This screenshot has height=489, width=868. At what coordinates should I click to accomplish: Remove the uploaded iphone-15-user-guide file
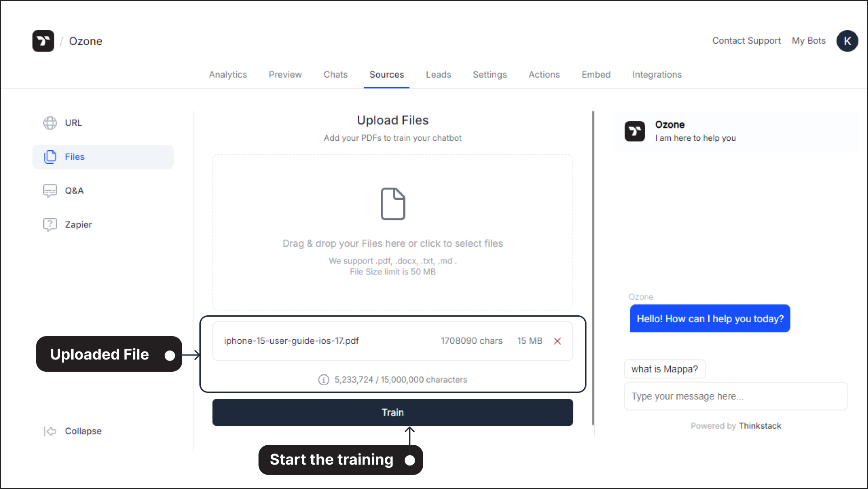coord(557,341)
